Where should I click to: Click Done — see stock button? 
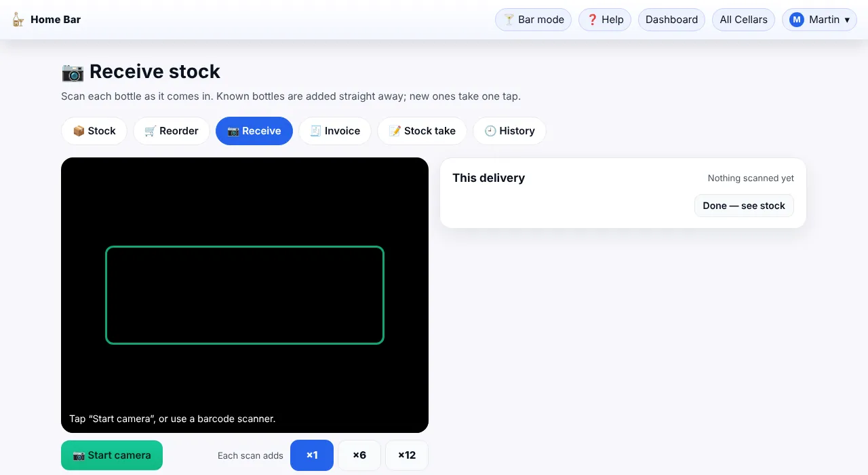[x=744, y=206]
